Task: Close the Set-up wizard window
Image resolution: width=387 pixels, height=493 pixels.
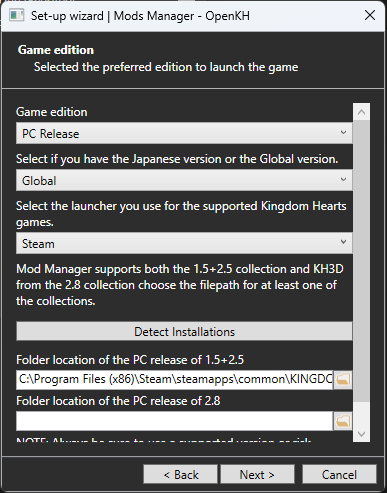Action: [370, 15]
